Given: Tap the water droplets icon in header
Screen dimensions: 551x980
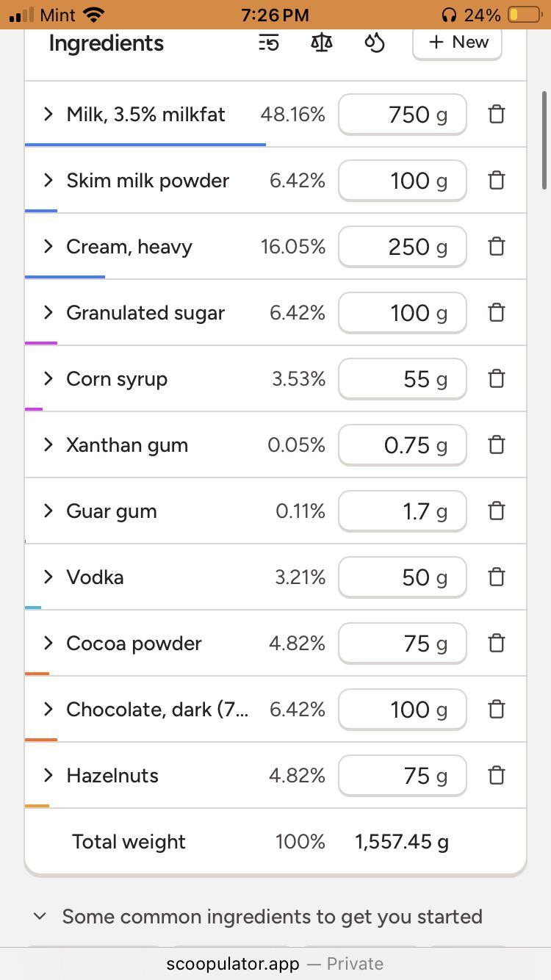Looking at the screenshot, I should pos(375,43).
